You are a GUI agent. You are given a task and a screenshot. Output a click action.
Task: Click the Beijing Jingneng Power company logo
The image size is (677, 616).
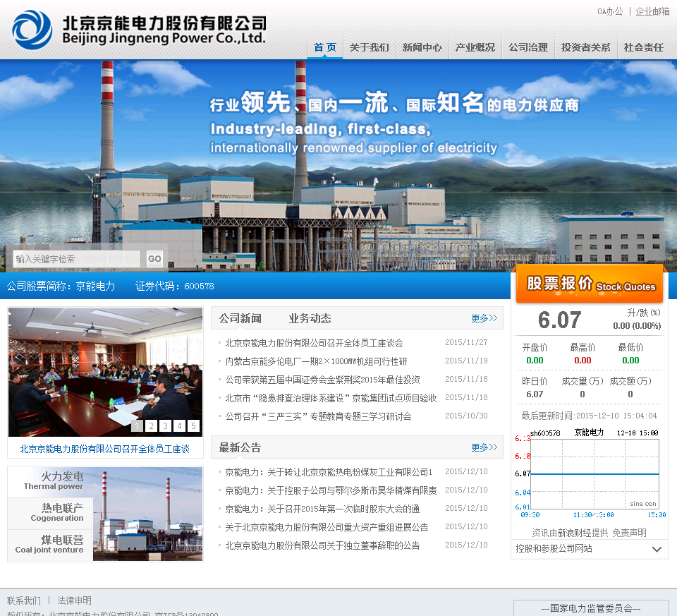(139, 30)
